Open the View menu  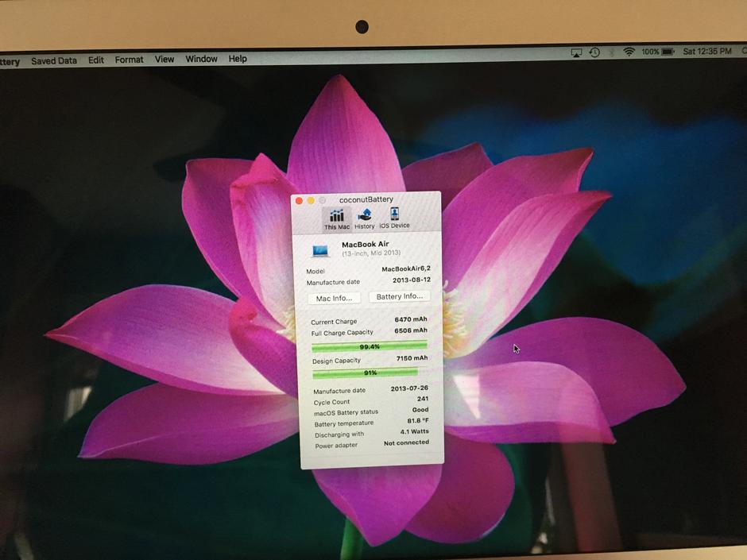(x=164, y=59)
